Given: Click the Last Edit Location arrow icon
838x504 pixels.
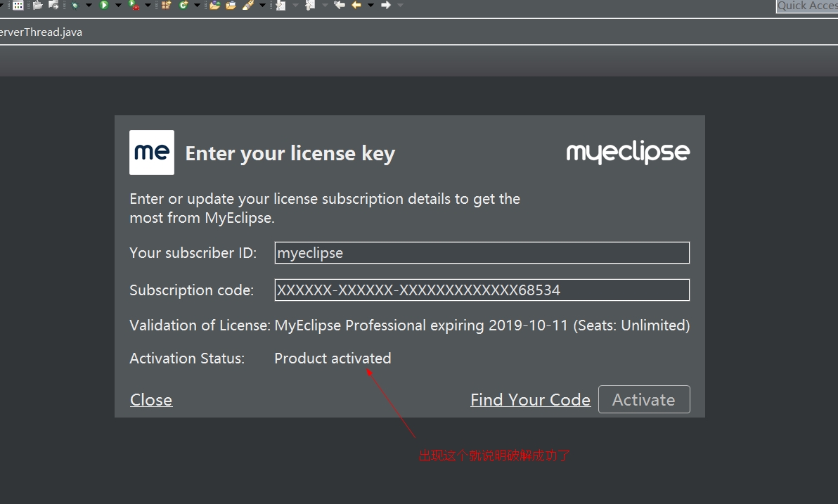Looking at the screenshot, I should click(340, 5).
